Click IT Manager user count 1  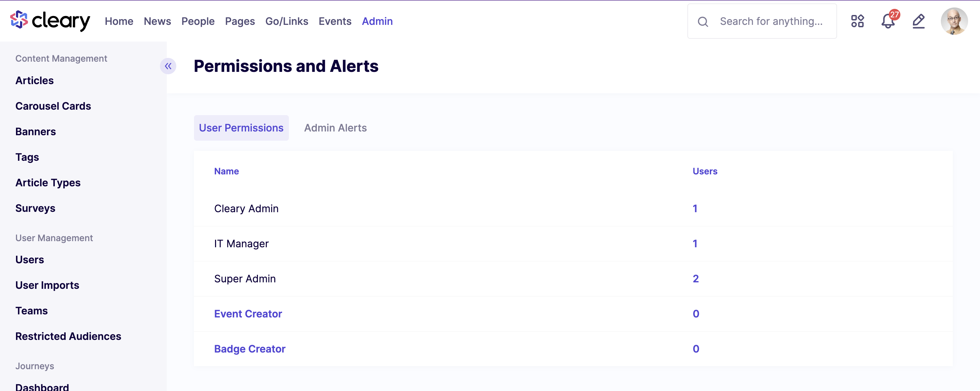(695, 244)
